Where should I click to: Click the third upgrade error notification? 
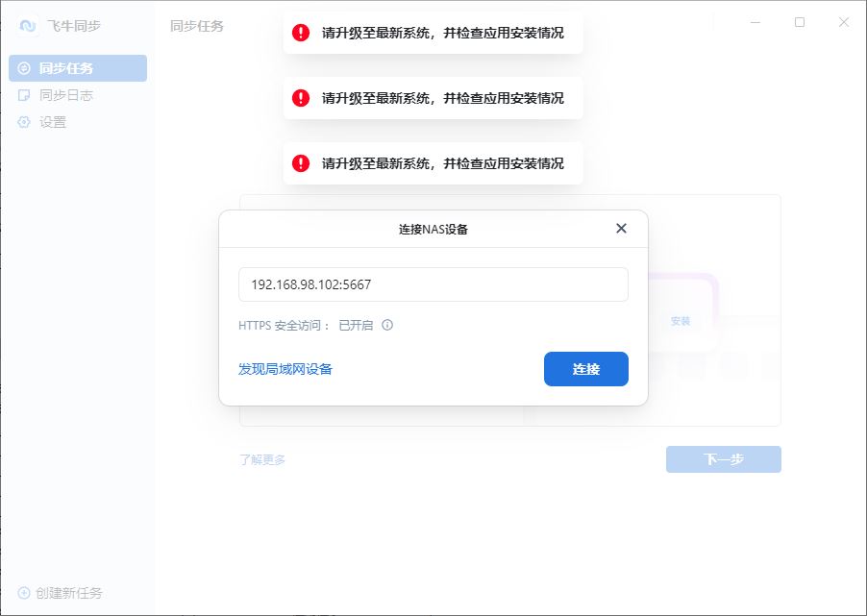point(433,163)
